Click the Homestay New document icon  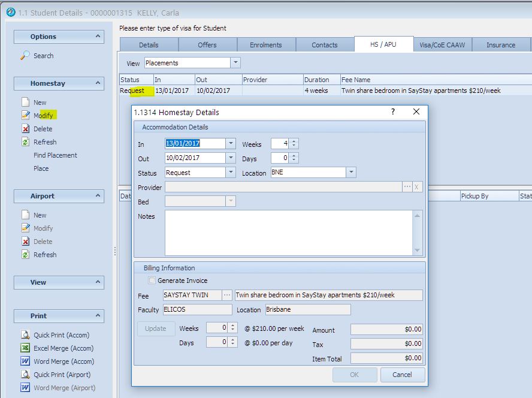tap(25, 102)
